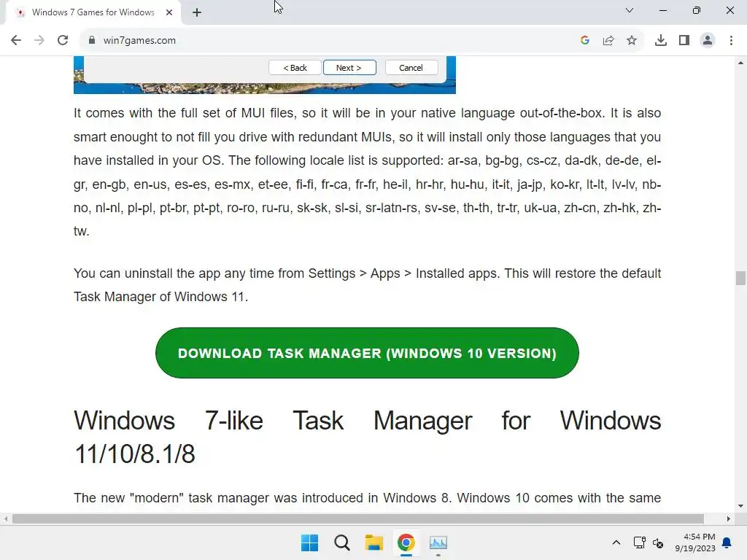The width and height of the screenshot is (747, 560).
Task: Click the Back button in the installer image
Action: click(295, 68)
